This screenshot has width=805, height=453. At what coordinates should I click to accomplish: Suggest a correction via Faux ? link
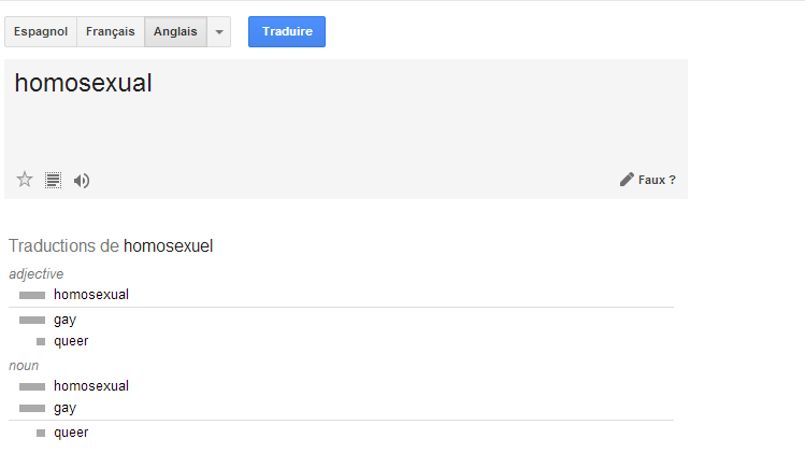tap(657, 180)
